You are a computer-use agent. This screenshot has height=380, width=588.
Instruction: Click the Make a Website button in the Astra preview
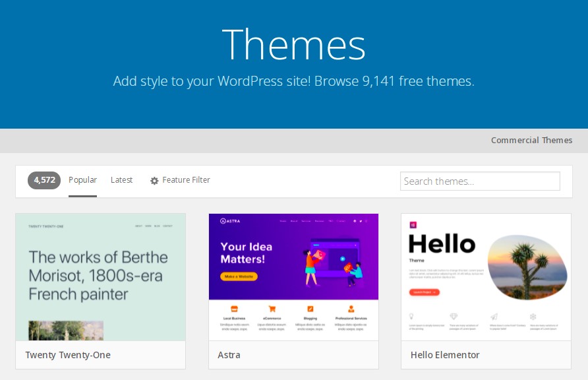coord(239,276)
